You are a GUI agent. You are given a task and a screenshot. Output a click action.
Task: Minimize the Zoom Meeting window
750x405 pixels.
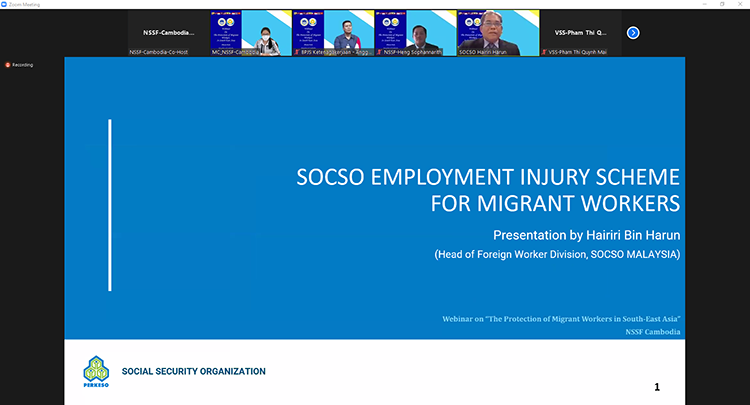pos(705,4)
